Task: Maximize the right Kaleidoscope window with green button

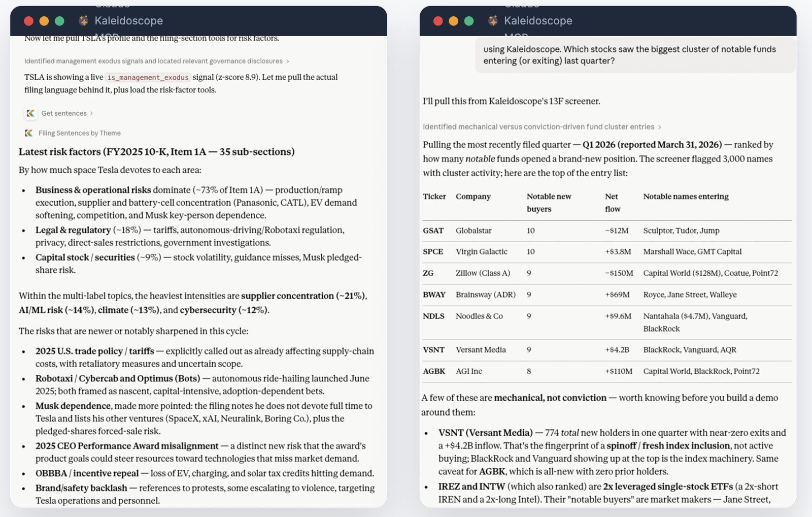Action: 469,21
